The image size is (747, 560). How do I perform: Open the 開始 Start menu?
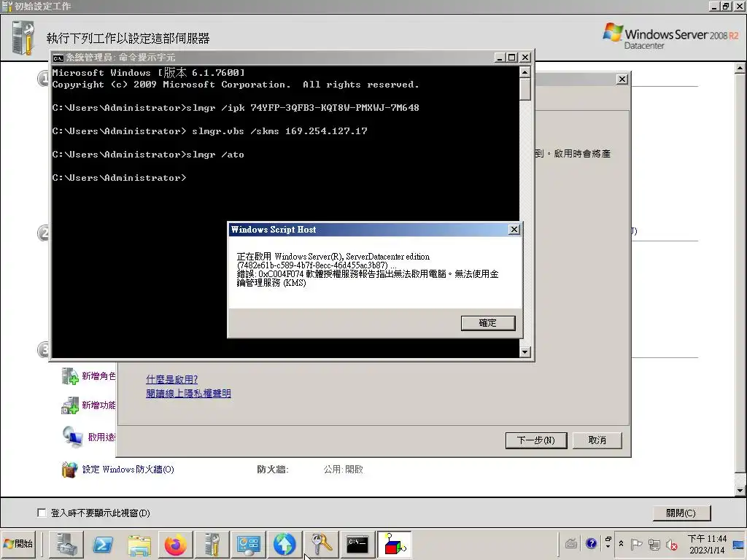(x=18, y=544)
